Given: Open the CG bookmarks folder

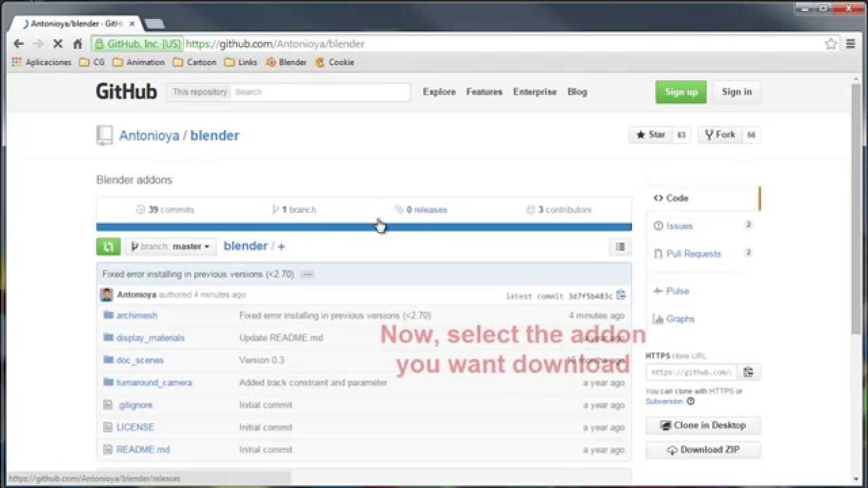Looking at the screenshot, I should coord(92,62).
